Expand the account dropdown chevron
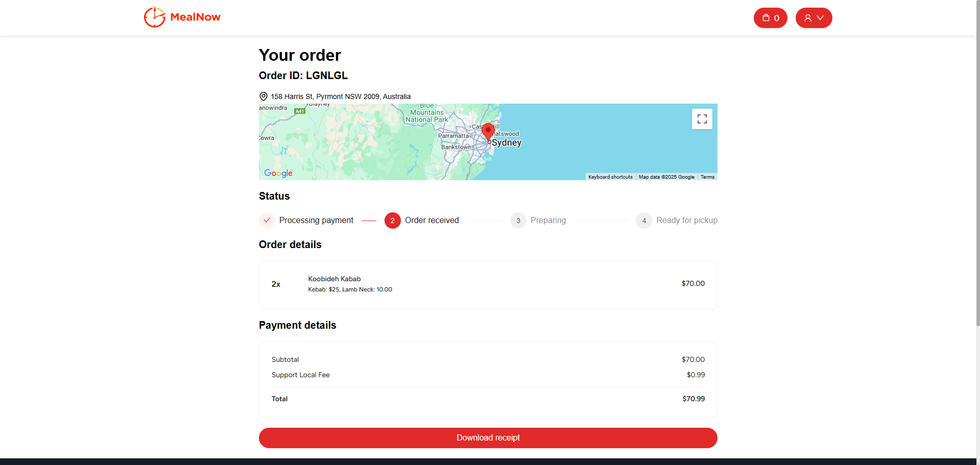The image size is (980, 465). 820,18
